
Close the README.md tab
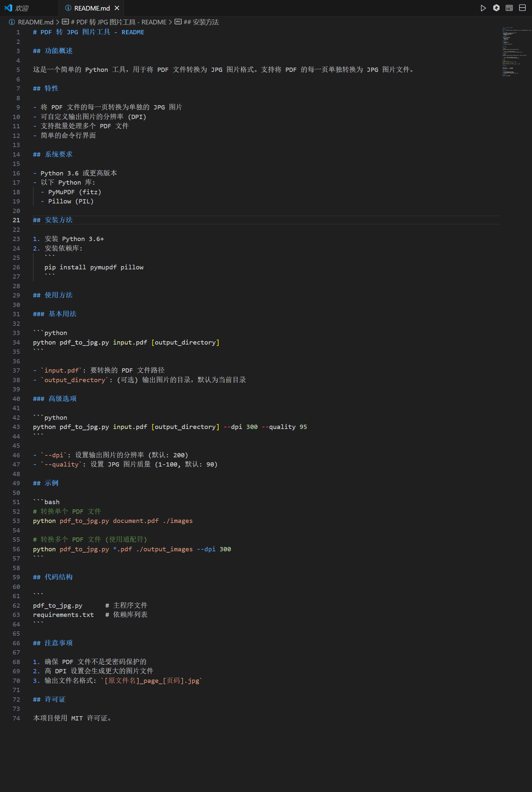117,8
